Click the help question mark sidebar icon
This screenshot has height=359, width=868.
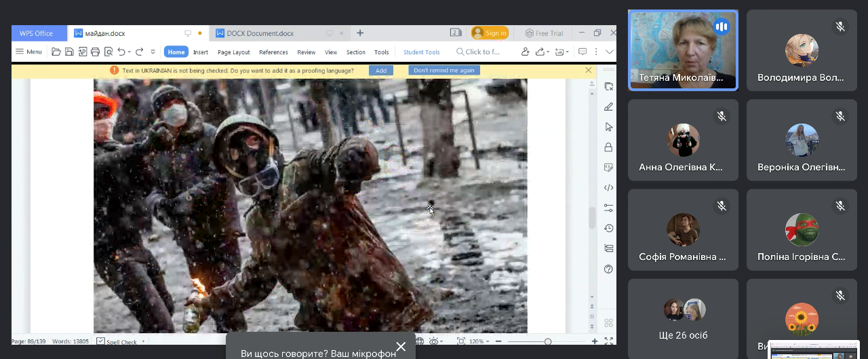tap(608, 269)
